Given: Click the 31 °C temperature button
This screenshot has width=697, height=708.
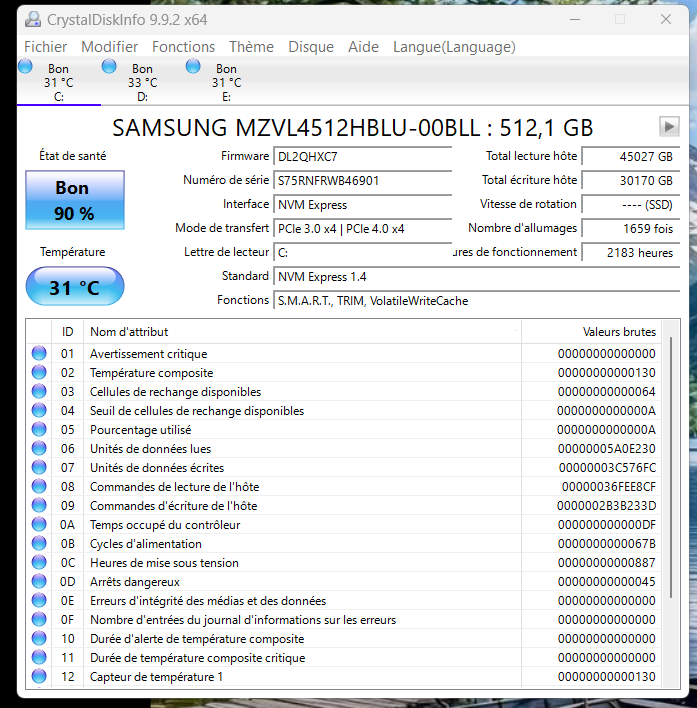Looking at the screenshot, I should tap(75, 287).
